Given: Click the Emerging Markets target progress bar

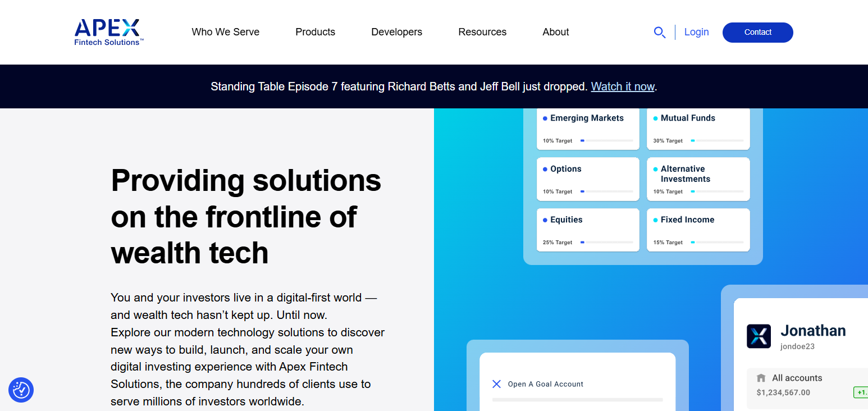Looking at the screenshot, I should click(607, 140).
